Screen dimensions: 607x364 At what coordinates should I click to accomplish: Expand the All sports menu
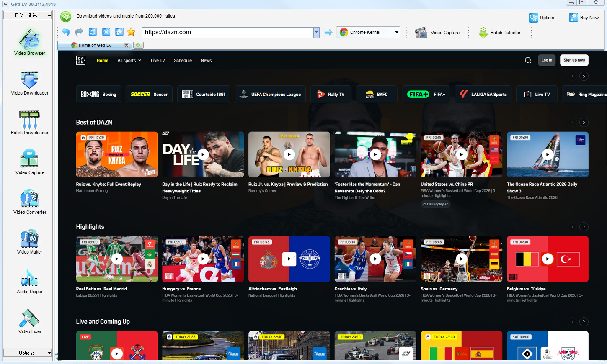click(x=129, y=60)
